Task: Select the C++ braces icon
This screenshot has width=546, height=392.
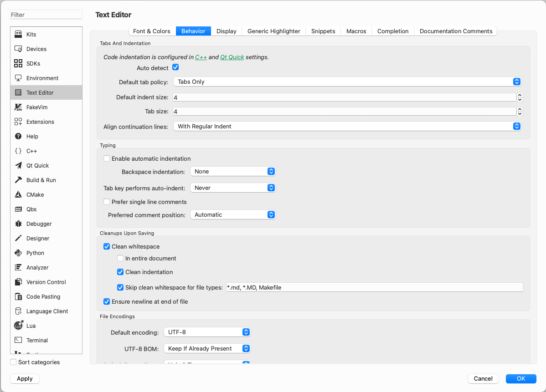Action: click(x=18, y=151)
